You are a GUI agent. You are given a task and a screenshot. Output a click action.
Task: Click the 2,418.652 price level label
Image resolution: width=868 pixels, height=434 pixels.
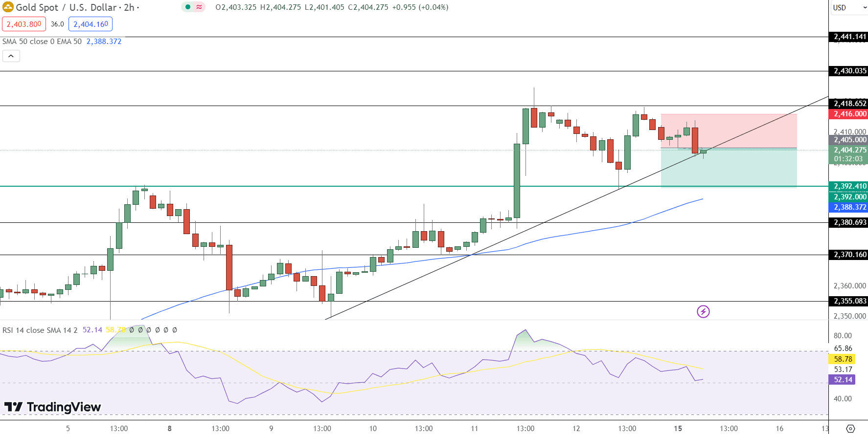[849, 104]
